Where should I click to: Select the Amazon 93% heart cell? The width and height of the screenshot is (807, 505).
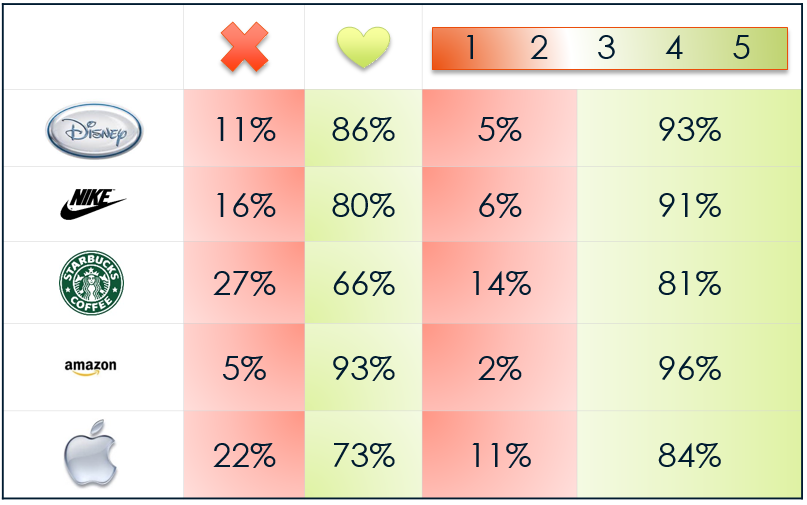[x=363, y=367]
